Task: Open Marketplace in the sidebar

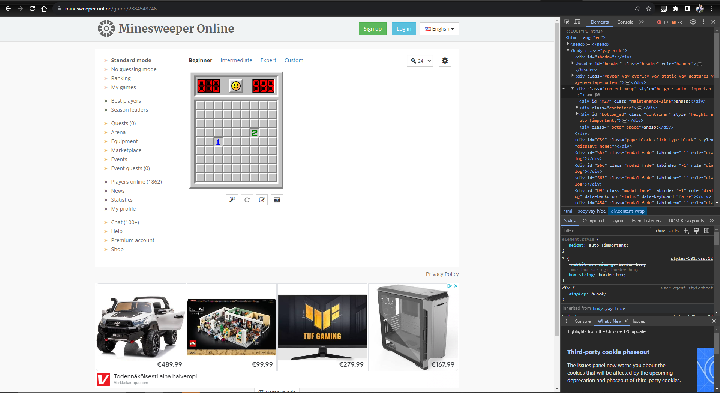Action: [126, 150]
